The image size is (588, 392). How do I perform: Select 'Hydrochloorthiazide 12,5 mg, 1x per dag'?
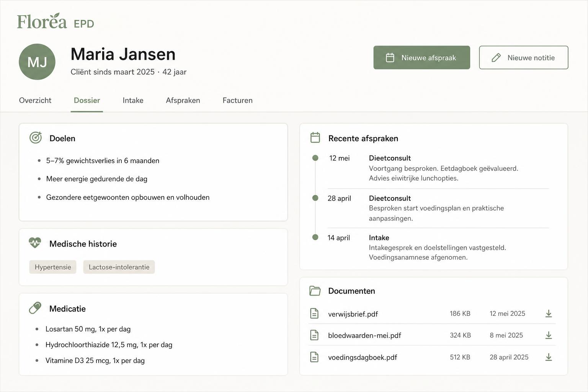pyautogui.click(x=109, y=345)
